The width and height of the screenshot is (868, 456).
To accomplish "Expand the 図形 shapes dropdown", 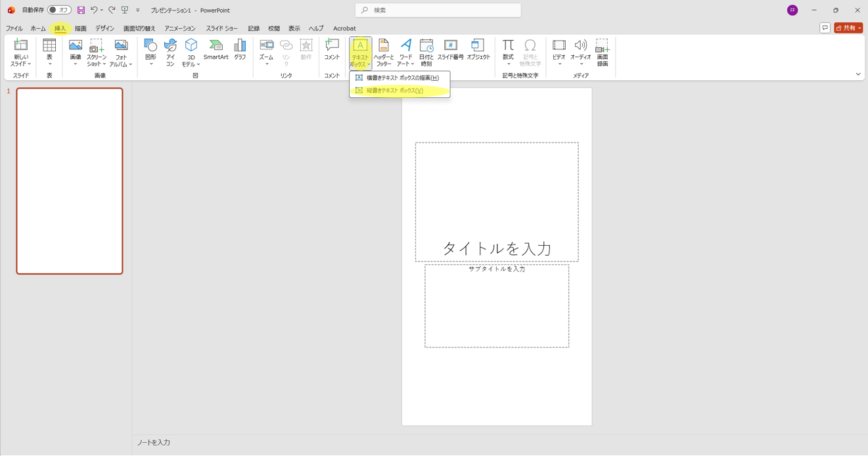I will (x=150, y=52).
